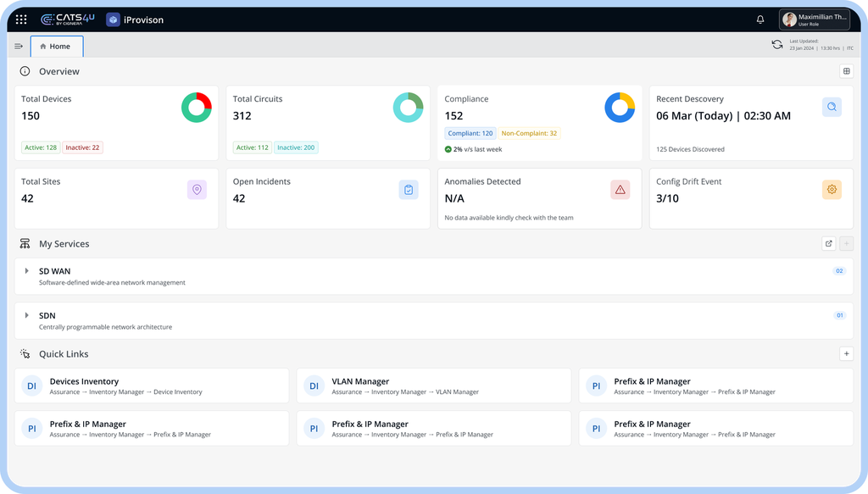The height and width of the screenshot is (494, 868).
Task: Toggle the sidebar menu collapse icon
Action: tap(19, 47)
